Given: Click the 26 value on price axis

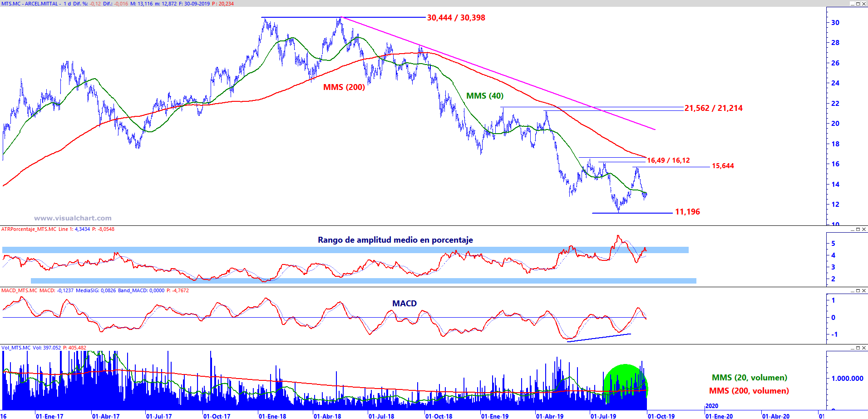Looking at the screenshot, I should [x=835, y=63].
